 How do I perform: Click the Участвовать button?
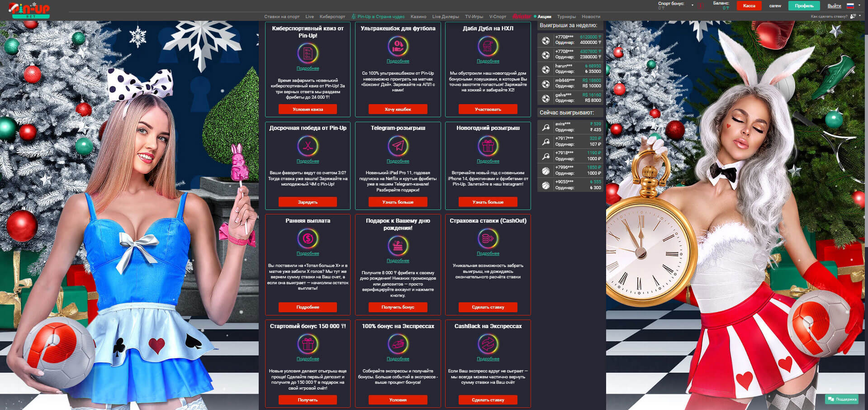tap(488, 109)
